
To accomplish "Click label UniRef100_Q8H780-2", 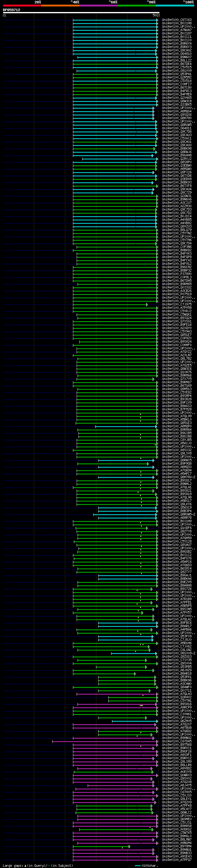I will 179,477.
